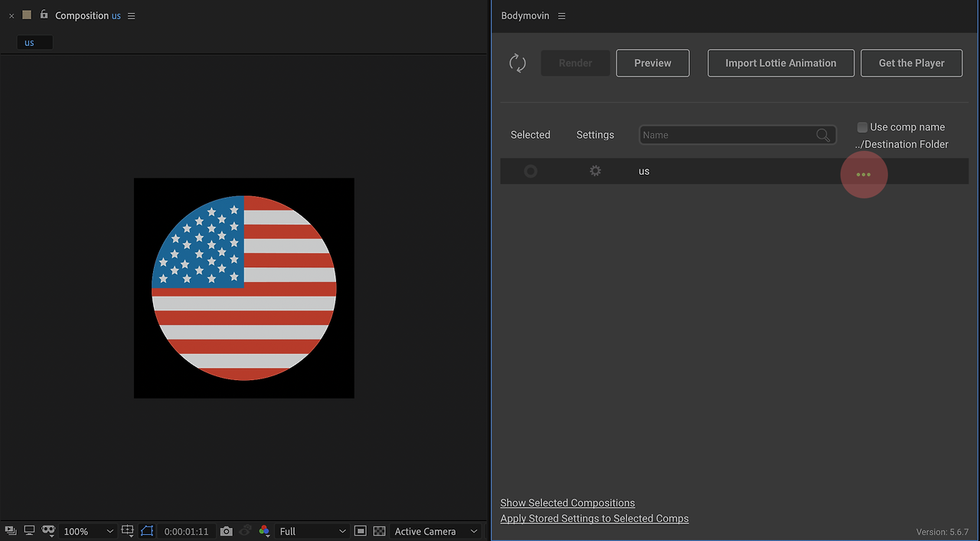The image size is (980, 541).
Task: Click Apply Stored Settings to Selected Comps
Action: click(594, 519)
